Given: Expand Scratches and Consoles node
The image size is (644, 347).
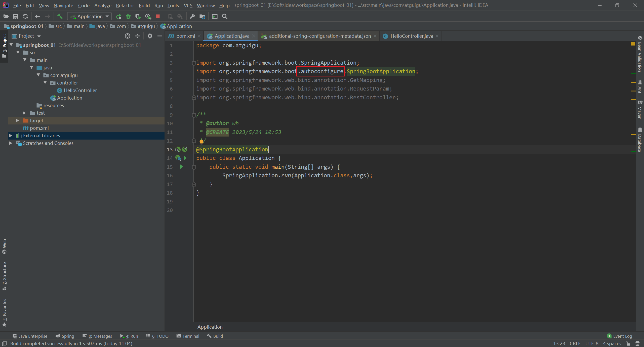Looking at the screenshot, I should tap(11, 143).
